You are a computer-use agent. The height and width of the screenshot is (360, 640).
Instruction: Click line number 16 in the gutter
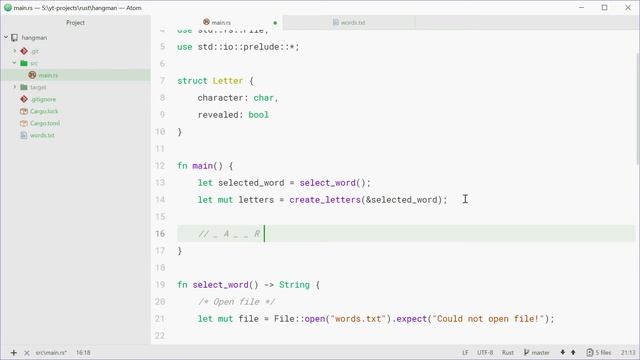tap(160, 233)
